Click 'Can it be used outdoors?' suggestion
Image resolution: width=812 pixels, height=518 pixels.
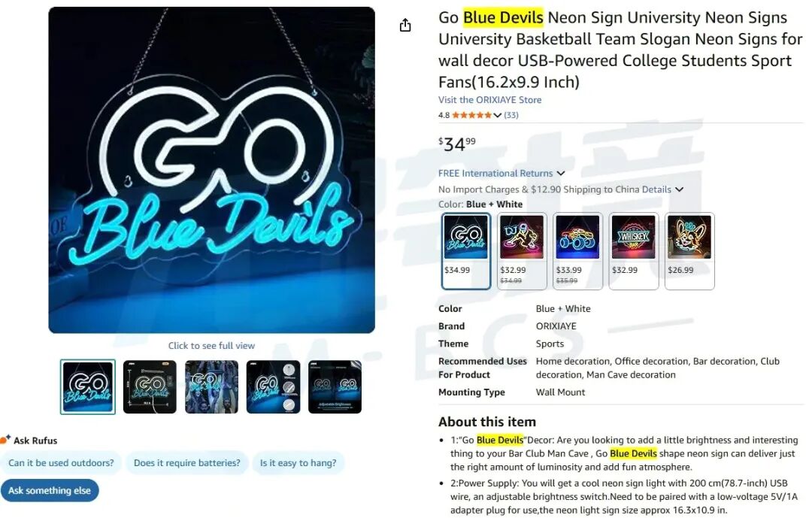coord(61,462)
